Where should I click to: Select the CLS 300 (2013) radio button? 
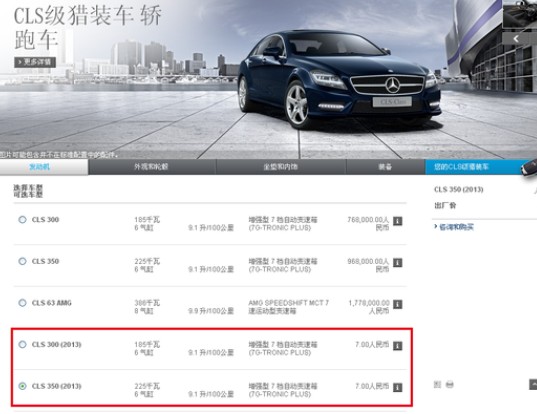(23, 344)
